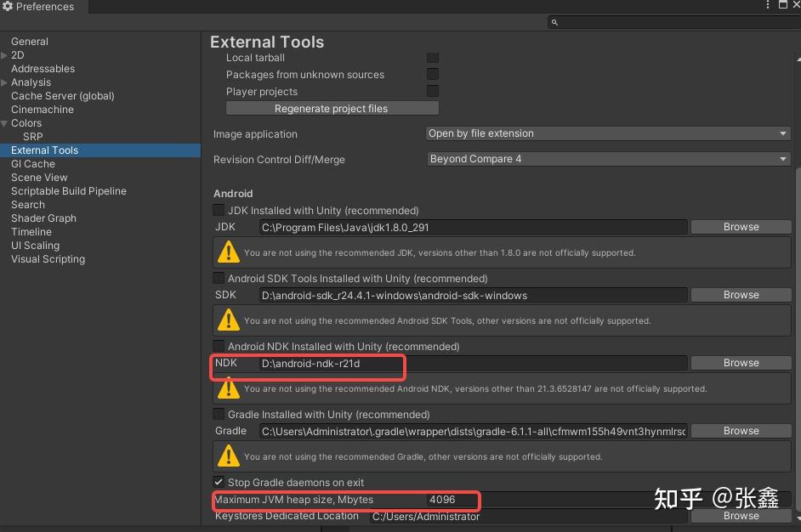Viewport: 801px width, 532px height.
Task: Open Revision Control Diff/Merge dropdown
Action: tap(608, 159)
